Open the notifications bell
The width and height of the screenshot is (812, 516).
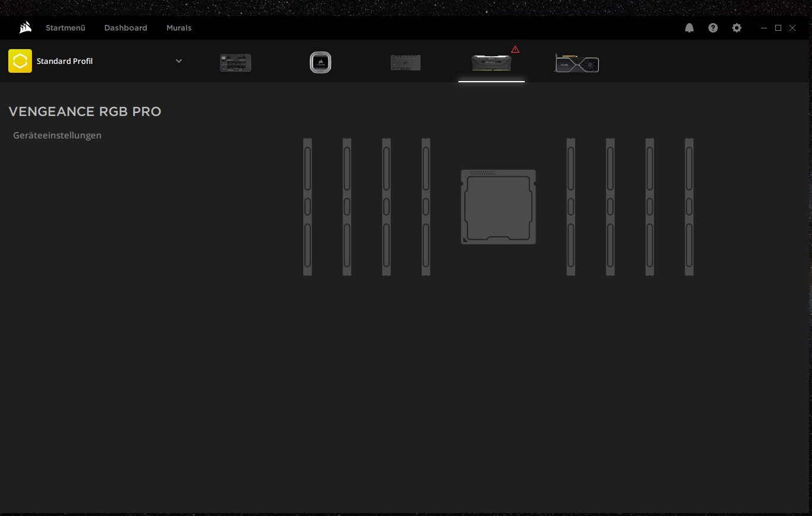(689, 28)
